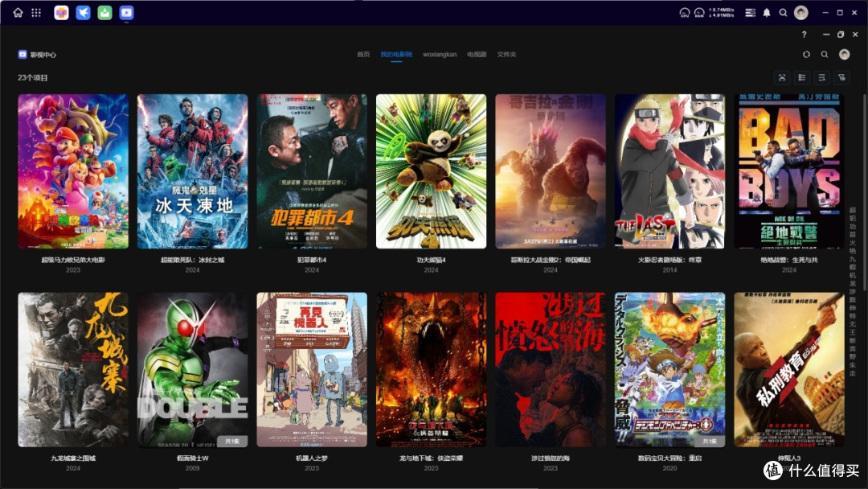The image size is (868, 489).
Task: Open the Naruto The Last poster
Action: (669, 171)
